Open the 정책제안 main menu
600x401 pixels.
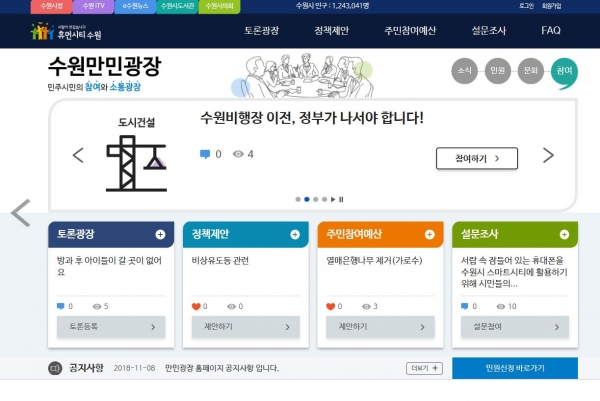pyautogui.click(x=331, y=31)
